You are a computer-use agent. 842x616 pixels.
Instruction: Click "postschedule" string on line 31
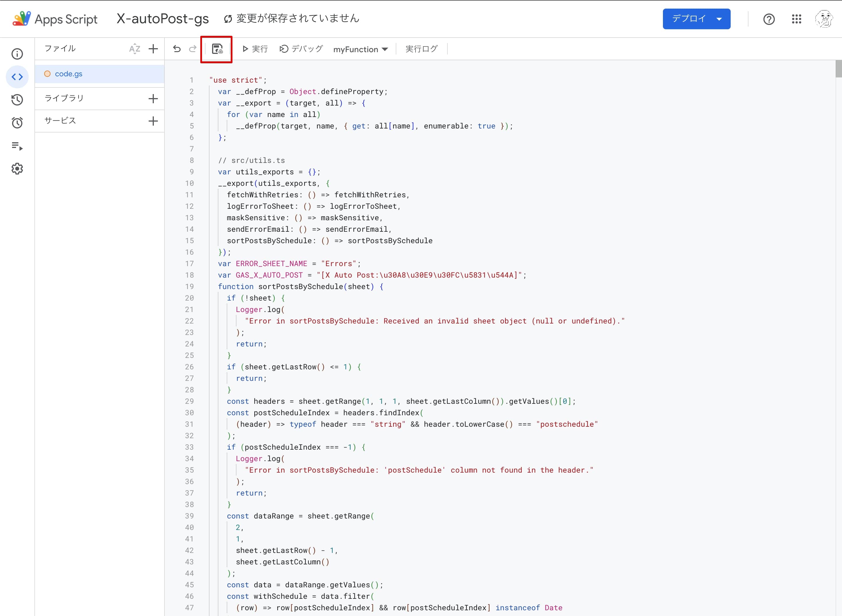567,424
